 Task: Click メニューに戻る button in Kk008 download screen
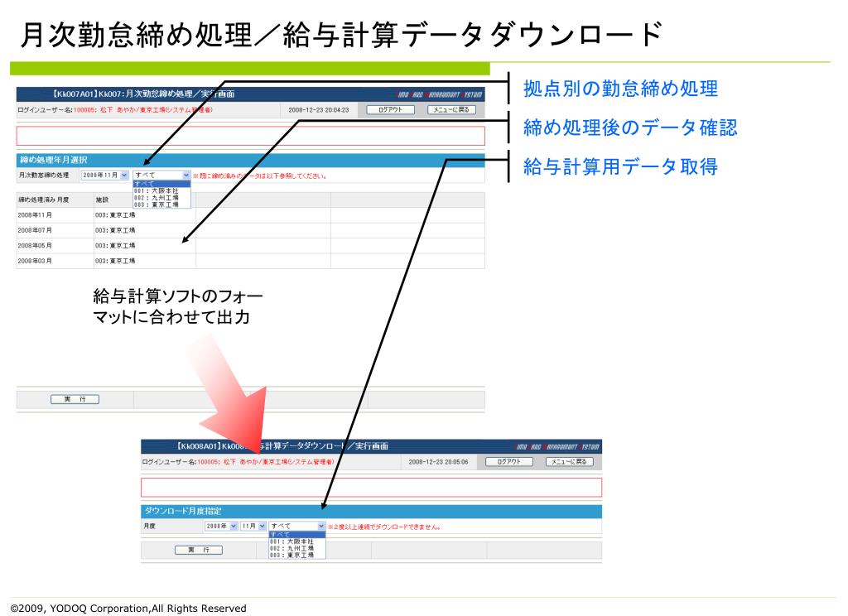tap(570, 462)
